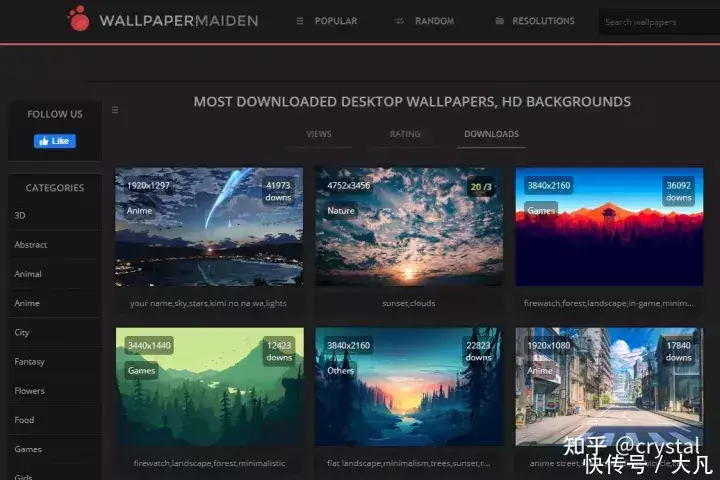Click the 1920x1297 resolution badge
Image resolution: width=720 pixels, height=480 pixels.
click(148, 186)
